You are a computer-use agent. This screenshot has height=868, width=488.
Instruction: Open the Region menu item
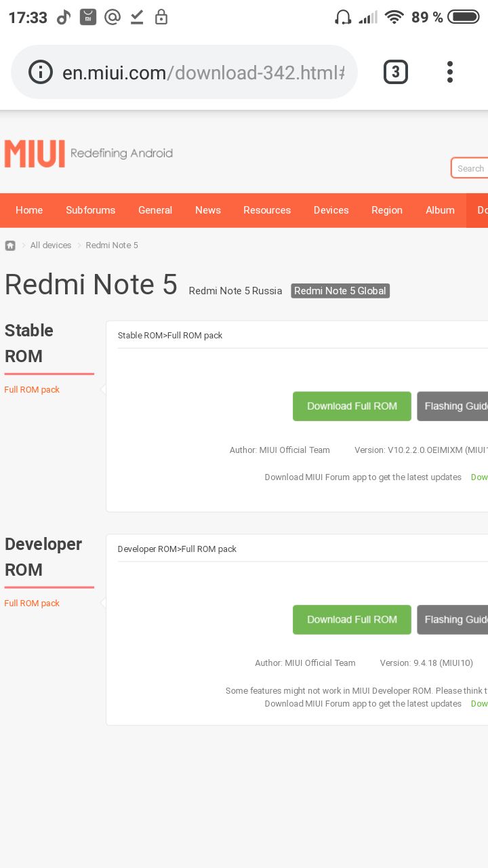point(387,210)
